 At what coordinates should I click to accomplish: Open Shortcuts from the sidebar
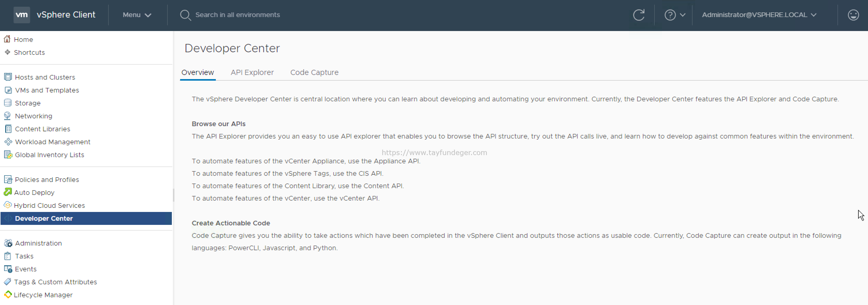coord(29,52)
